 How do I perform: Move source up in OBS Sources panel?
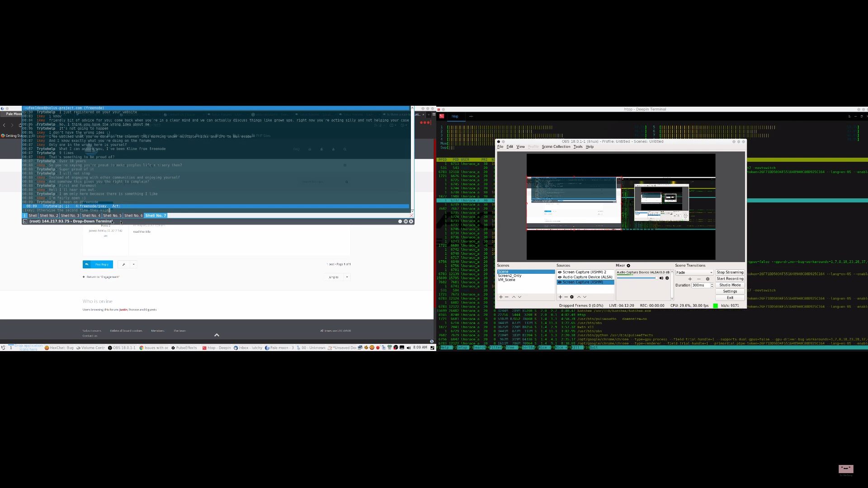(579, 297)
